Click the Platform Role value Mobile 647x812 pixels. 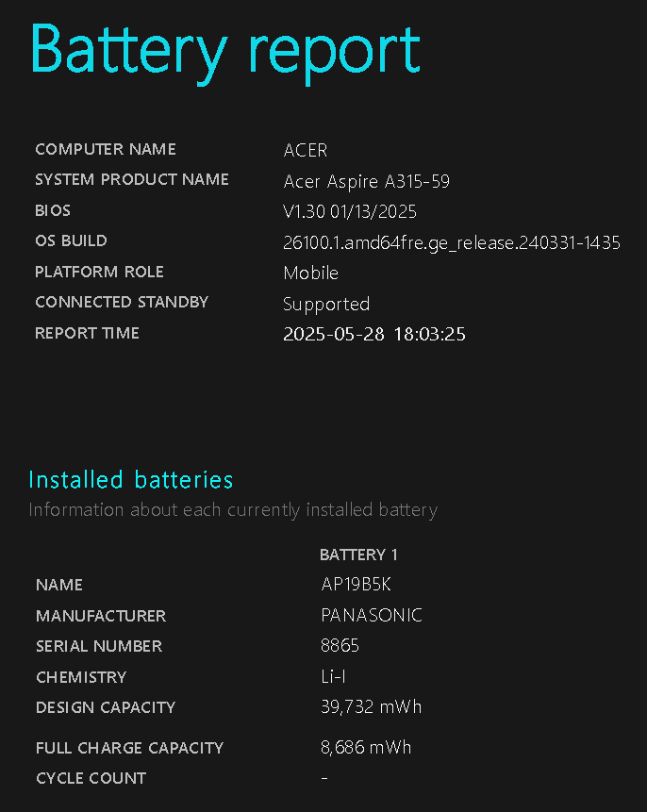(x=311, y=273)
